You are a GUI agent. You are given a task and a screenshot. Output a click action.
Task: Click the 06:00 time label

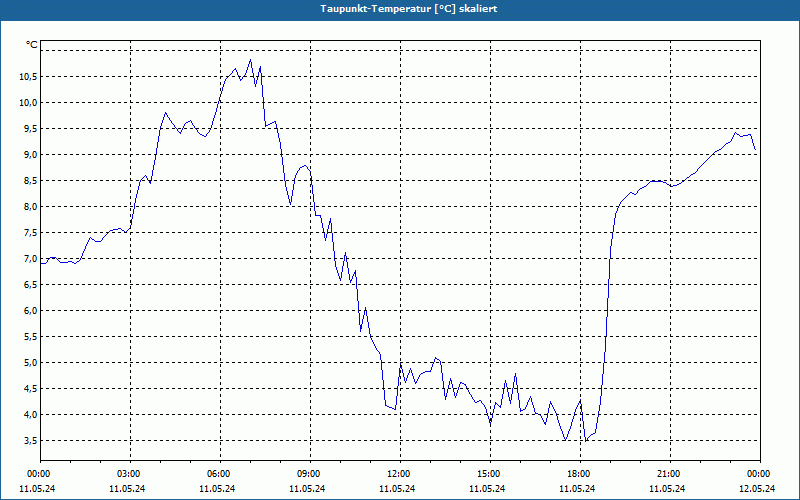pyautogui.click(x=219, y=474)
